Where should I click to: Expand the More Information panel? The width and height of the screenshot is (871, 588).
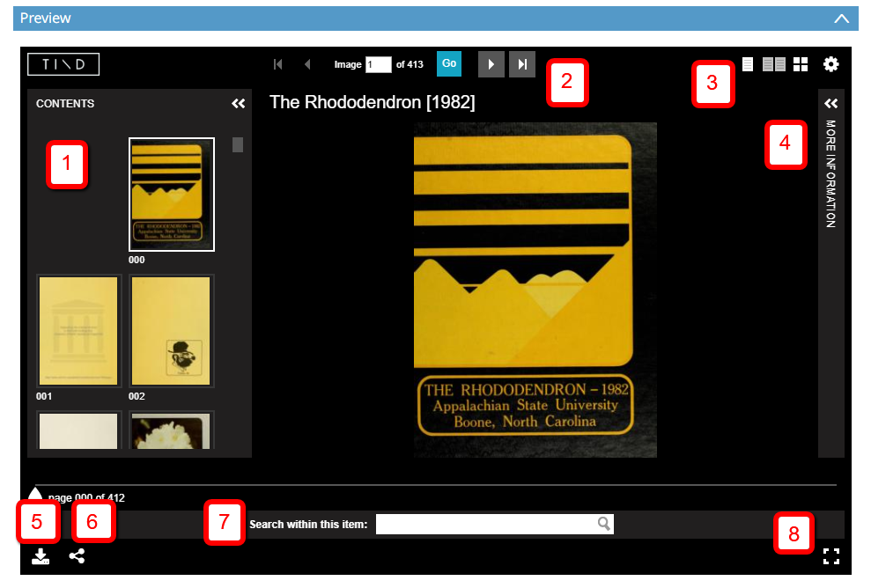pos(831,103)
